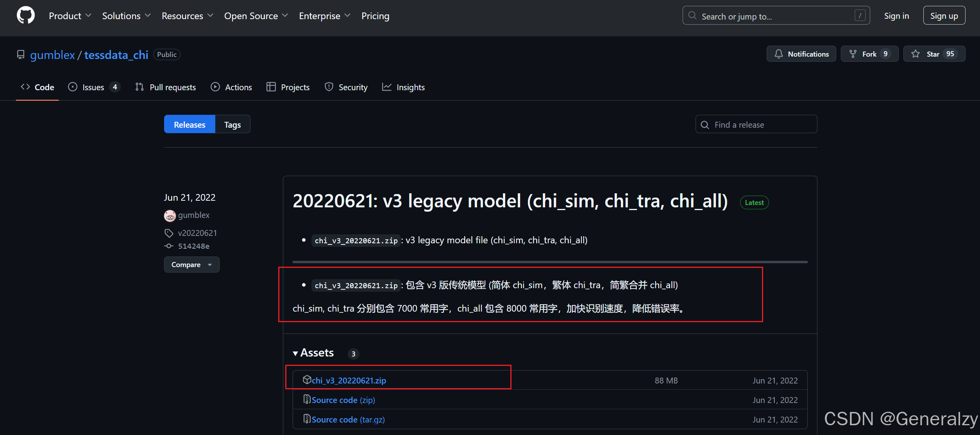980x435 pixels.
Task: Click the gumblex avatar image
Action: point(170,216)
